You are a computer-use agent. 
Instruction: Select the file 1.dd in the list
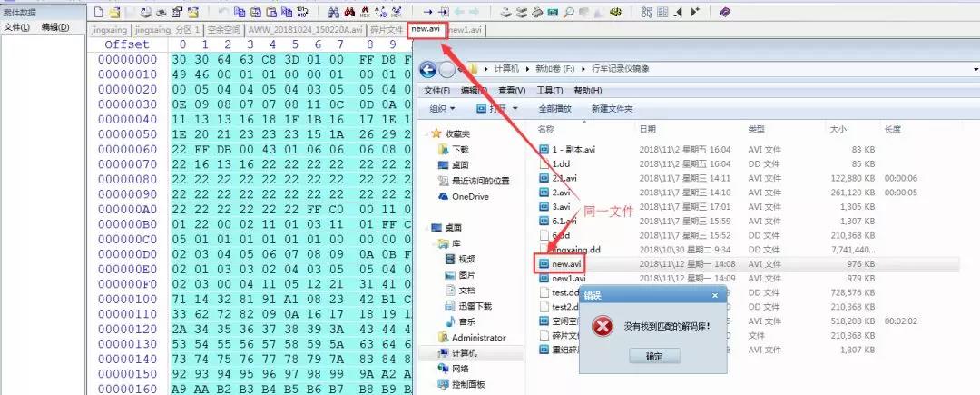pyautogui.click(x=560, y=163)
